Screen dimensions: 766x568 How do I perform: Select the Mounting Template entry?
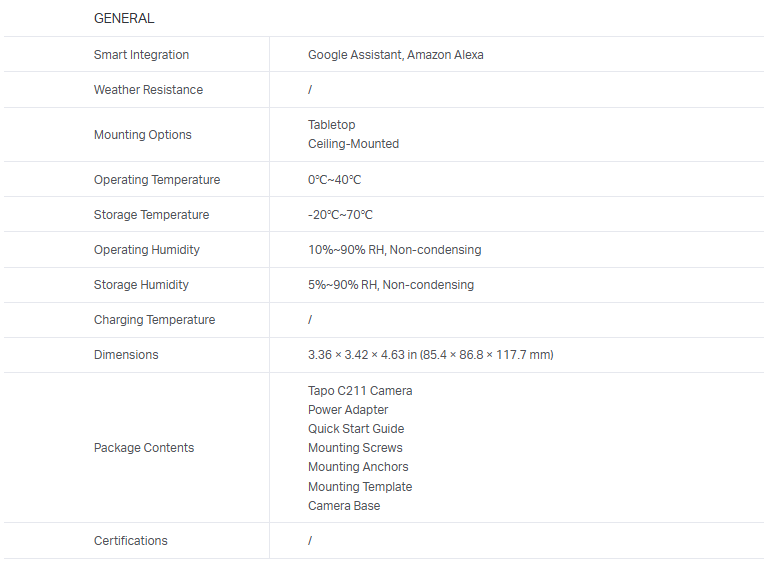(360, 487)
